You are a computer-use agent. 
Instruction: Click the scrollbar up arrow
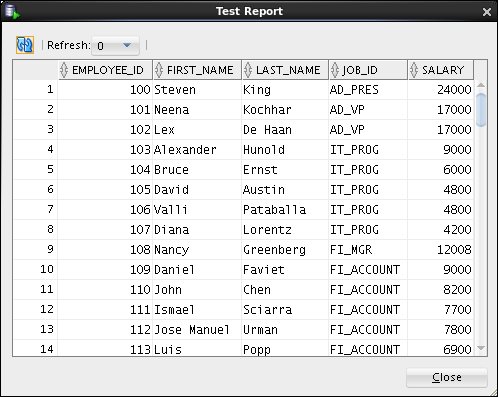click(x=481, y=85)
